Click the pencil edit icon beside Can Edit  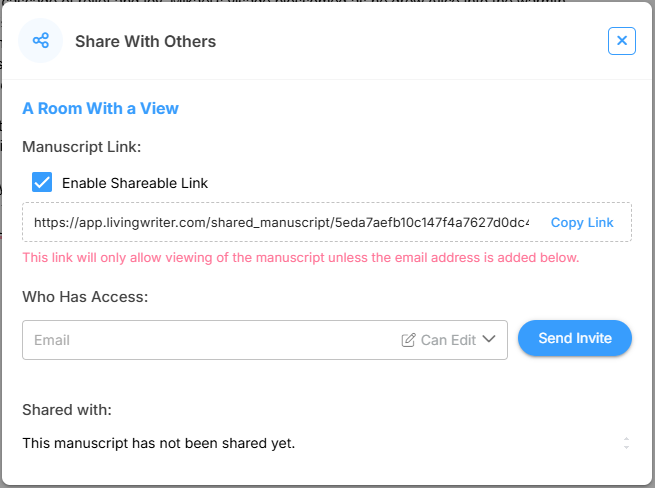pos(408,340)
